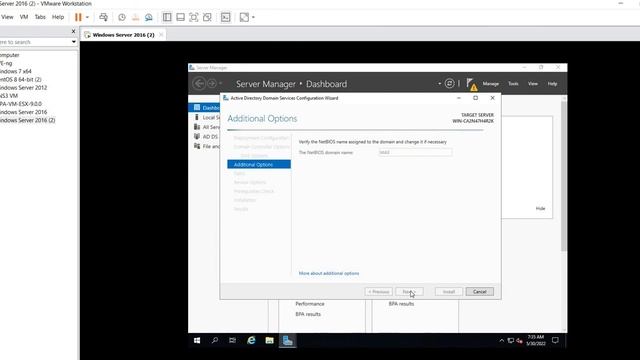Click the Server Manager vertical scrollbar
The width and height of the screenshot is (640, 360).
(x=564, y=176)
